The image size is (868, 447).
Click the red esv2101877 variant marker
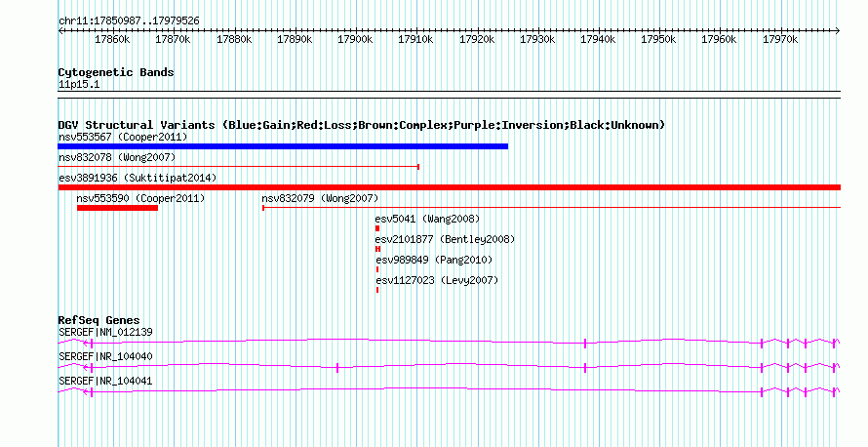(x=378, y=249)
